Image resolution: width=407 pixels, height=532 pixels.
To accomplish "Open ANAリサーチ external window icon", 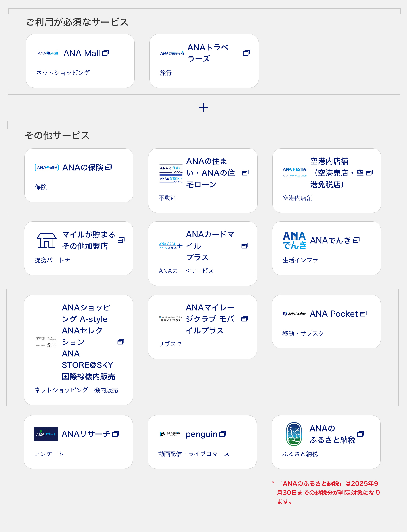I will pos(116,434).
